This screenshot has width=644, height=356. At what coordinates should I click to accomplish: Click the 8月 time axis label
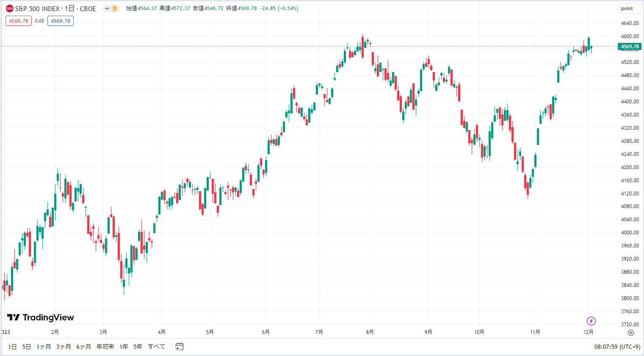(370, 332)
